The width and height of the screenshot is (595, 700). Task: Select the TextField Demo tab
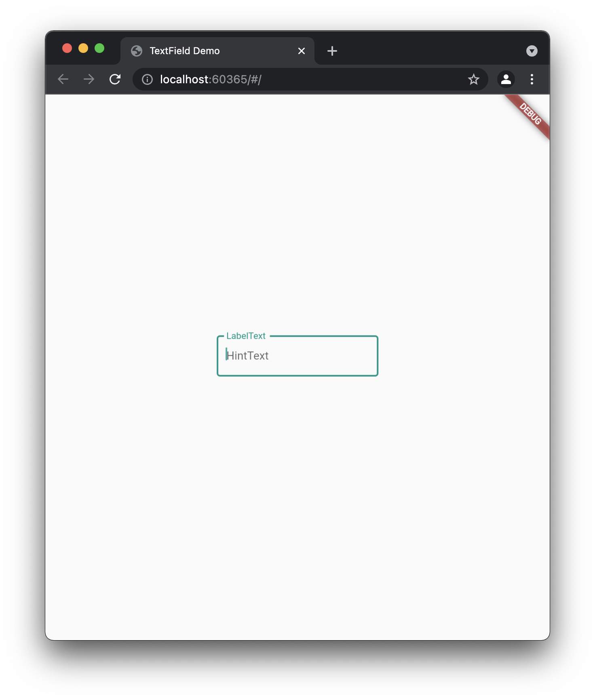[217, 51]
